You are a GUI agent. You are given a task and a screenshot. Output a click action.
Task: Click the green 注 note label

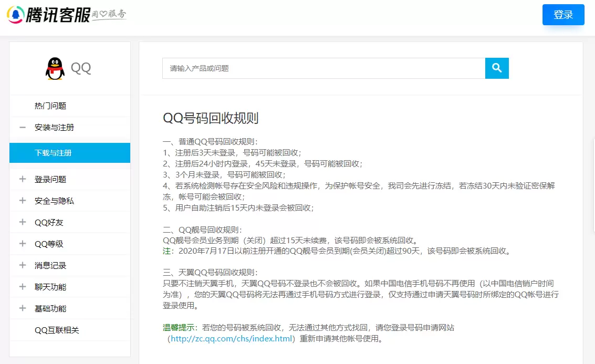point(166,251)
